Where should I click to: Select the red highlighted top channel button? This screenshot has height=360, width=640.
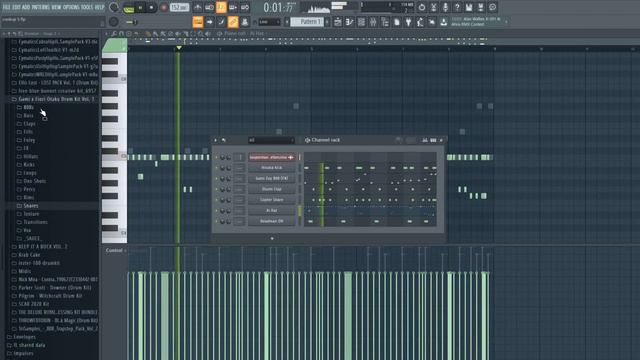click(271, 157)
